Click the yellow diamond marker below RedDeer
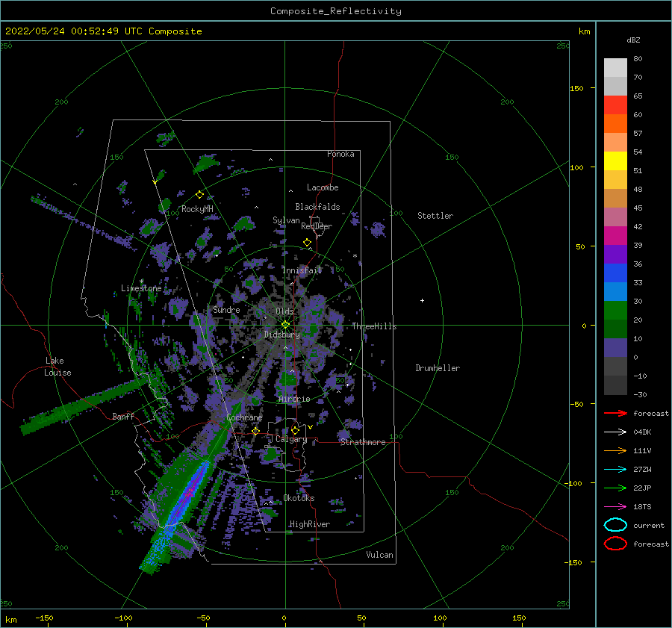672x628 pixels. click(307, 243)
